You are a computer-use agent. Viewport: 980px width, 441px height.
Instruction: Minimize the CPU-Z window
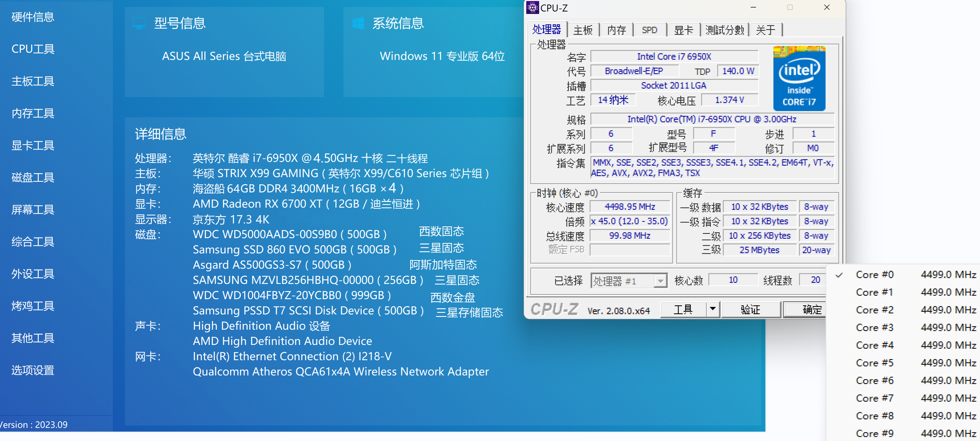coord(753,7)
